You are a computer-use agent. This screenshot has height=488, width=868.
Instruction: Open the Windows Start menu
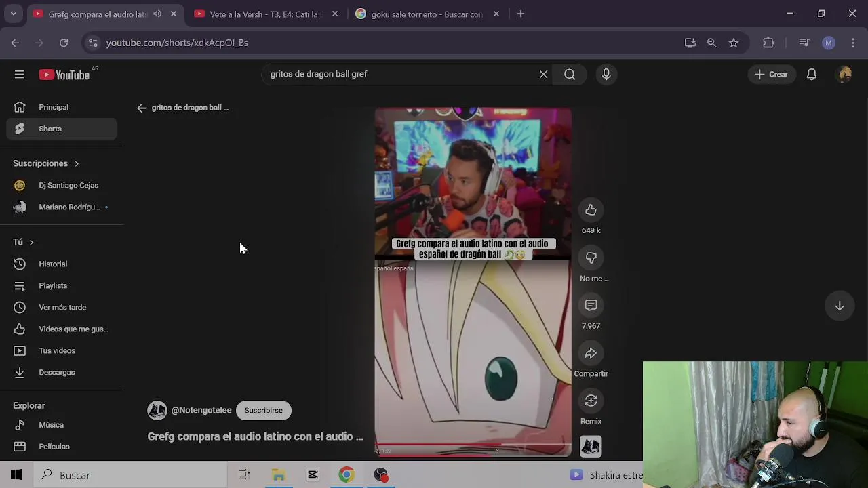click(16, 475)
